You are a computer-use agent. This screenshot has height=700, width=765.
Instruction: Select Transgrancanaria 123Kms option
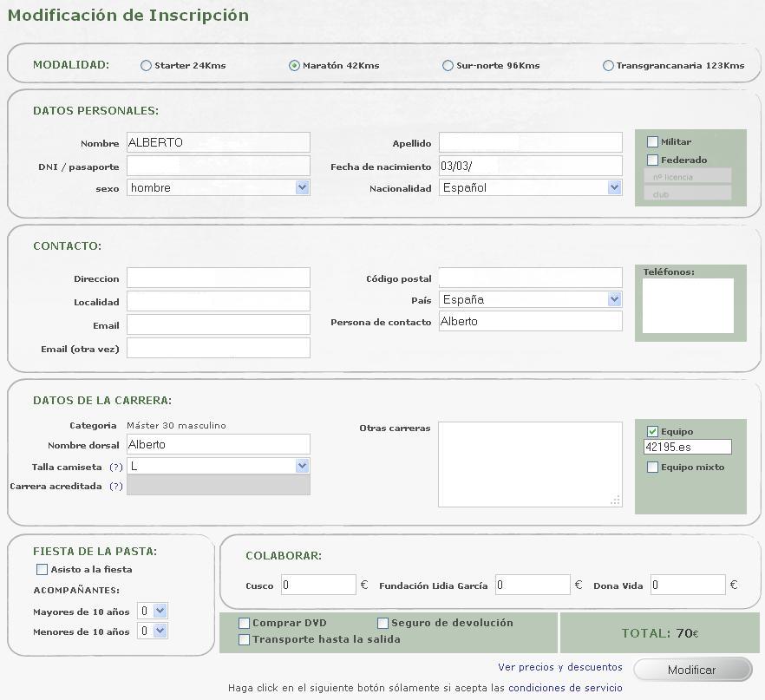coord(608,65)
